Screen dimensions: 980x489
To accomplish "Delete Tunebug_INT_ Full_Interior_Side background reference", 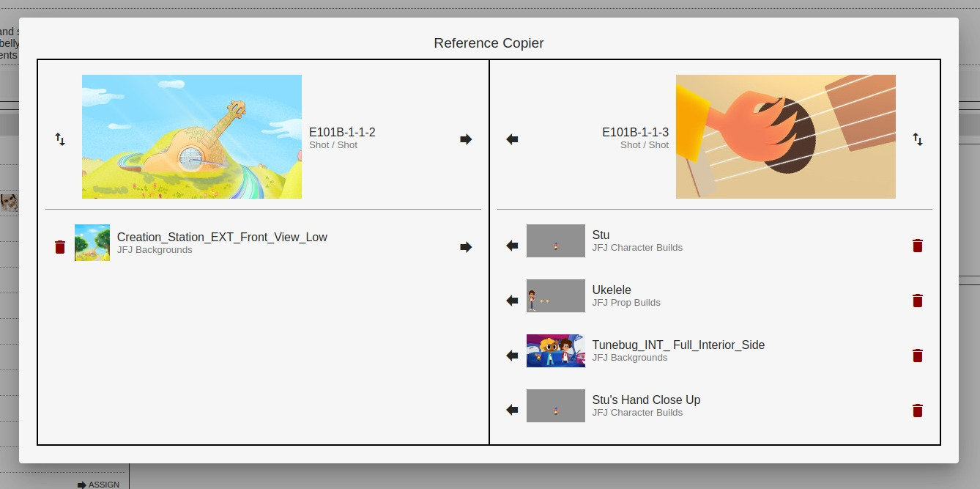I will pos(918,356).
